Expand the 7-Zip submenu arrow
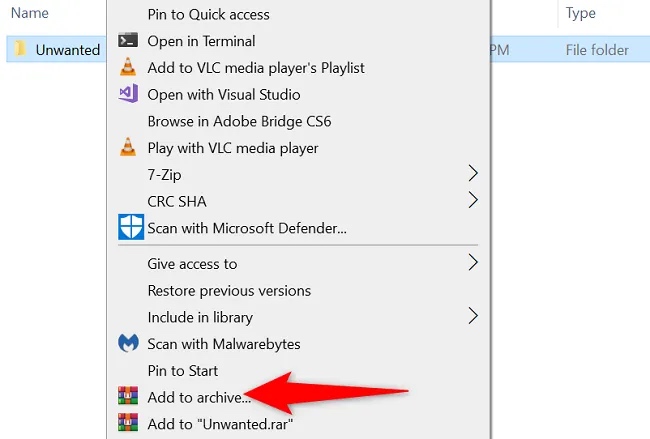Image resolution: width=650 pixels, height=439 pixels. tap(473, 173)
